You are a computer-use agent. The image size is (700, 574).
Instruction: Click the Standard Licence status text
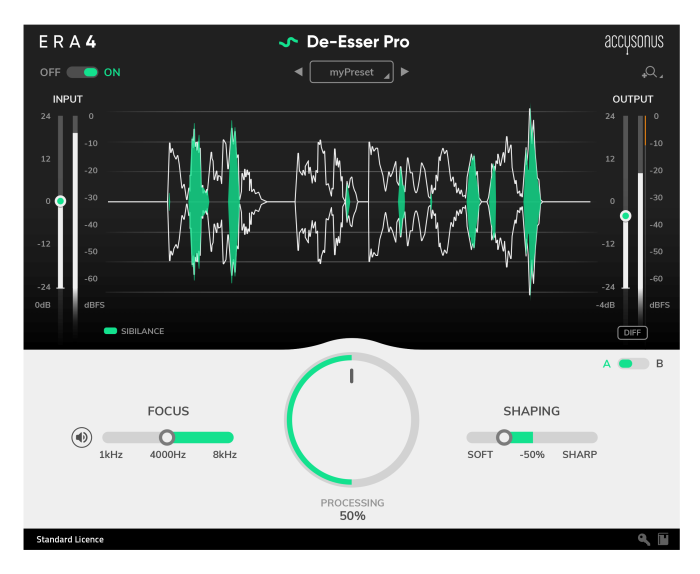point(70,540)
